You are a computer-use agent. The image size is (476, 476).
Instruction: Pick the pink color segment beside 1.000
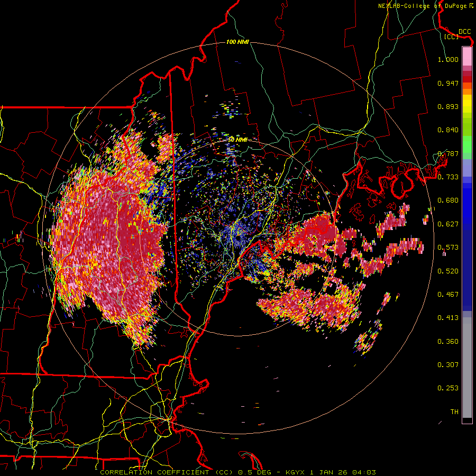click(x=467, y=56)
